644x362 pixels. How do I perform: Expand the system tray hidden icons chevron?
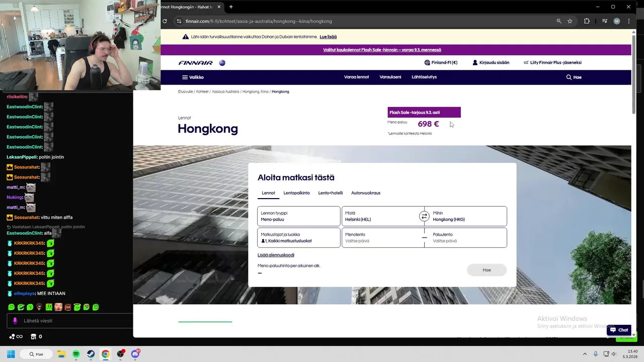pos(585,354)
